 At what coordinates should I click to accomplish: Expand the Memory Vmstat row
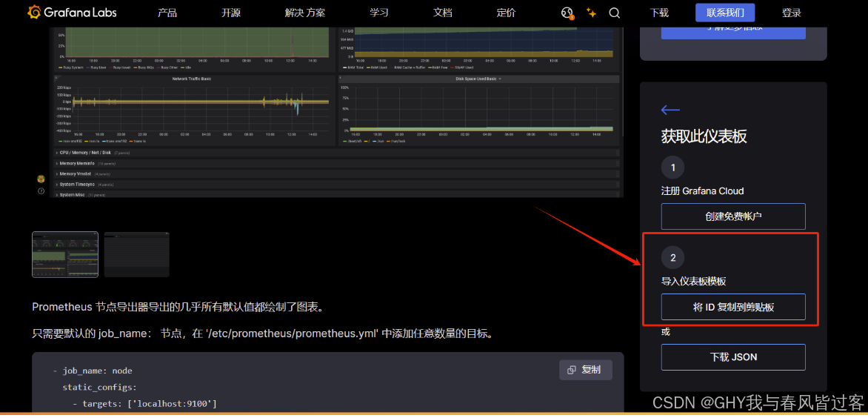338,174
